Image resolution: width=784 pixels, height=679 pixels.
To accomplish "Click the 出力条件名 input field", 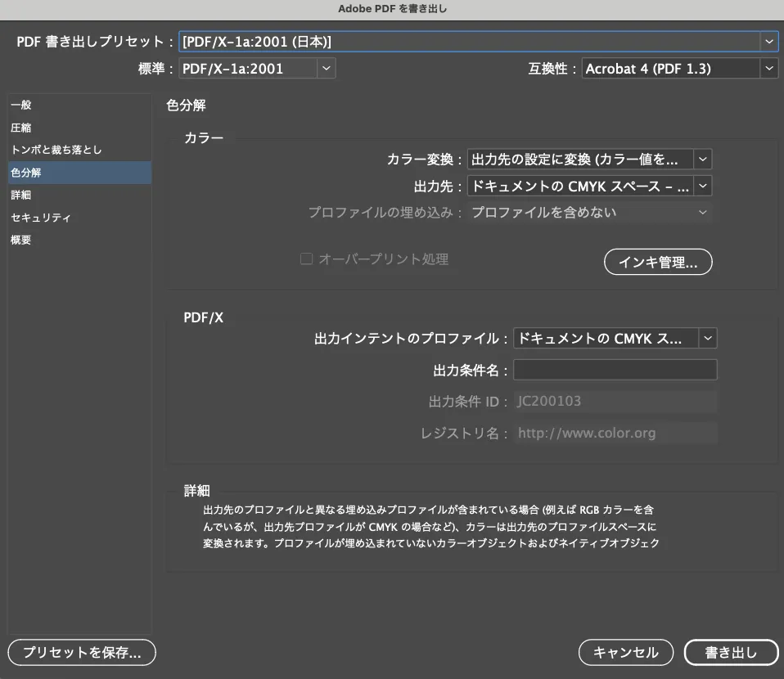I will click(615, 369).
